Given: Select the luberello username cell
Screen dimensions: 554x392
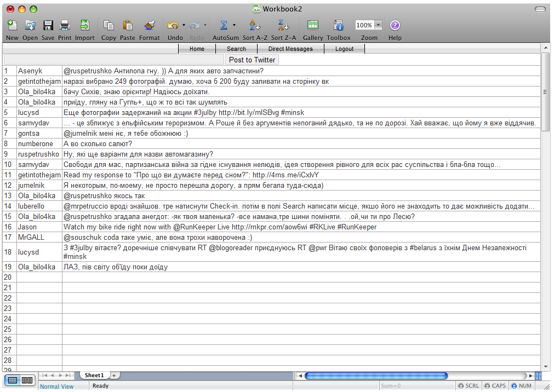Looking at the screenshot, I should click(x=39, y=206).
